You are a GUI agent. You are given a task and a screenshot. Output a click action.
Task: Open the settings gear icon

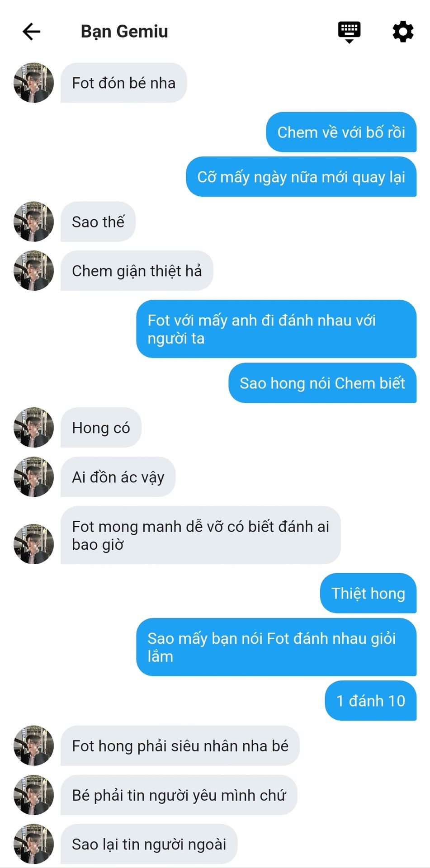[403, 32]
